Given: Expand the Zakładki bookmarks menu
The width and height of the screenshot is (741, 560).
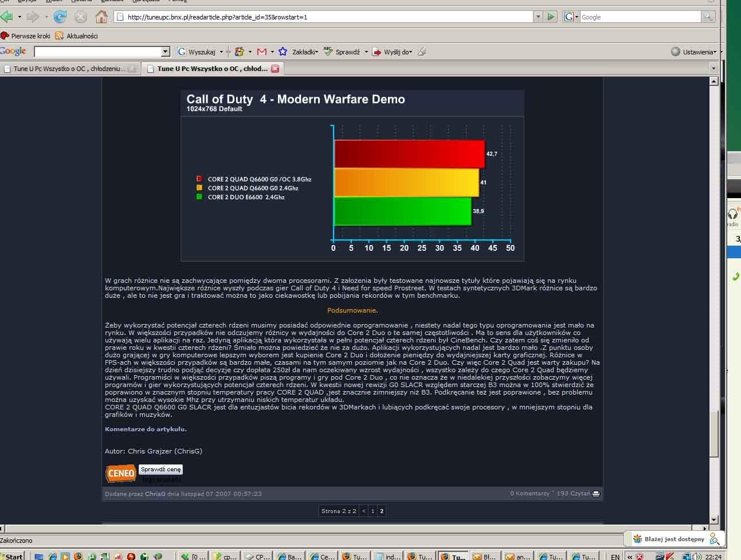Looking at the screenshot, I should click(x=305, y=52).
